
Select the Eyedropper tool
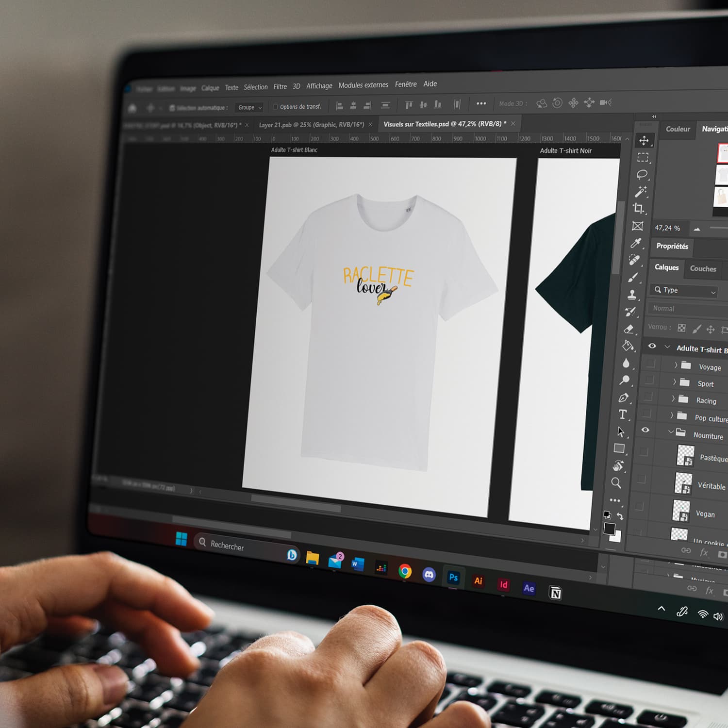(636, 243)
